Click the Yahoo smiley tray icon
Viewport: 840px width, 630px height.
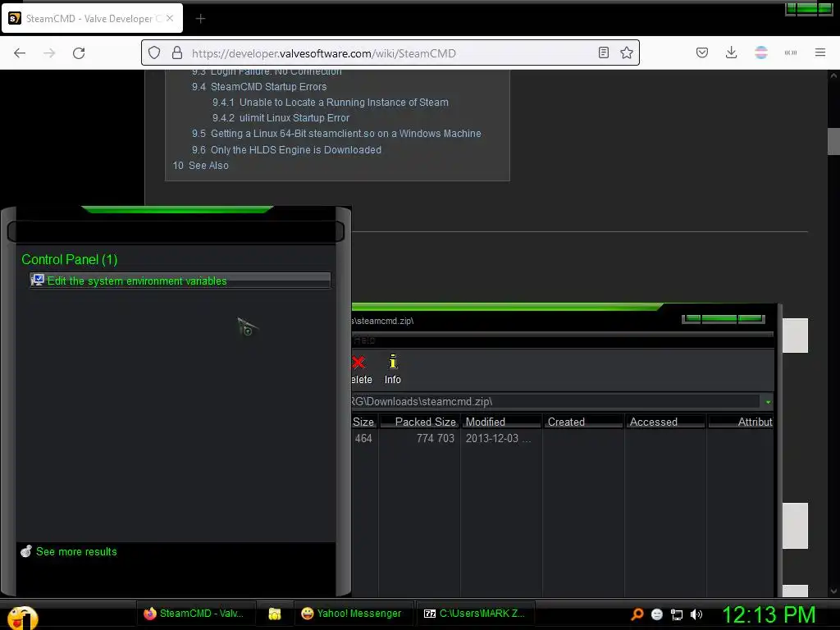[x=657, y=614]
